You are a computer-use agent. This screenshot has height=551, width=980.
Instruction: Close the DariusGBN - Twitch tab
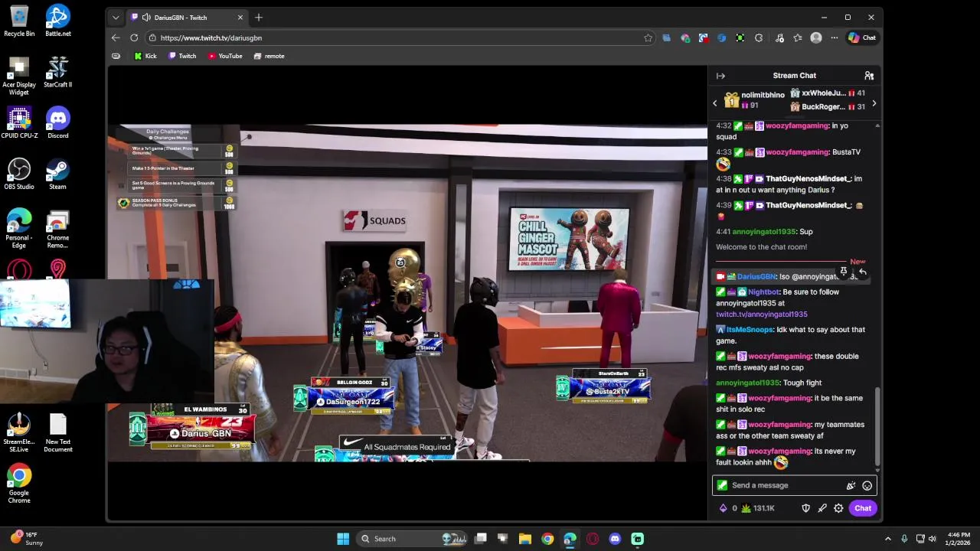click(x=240, y=17)
